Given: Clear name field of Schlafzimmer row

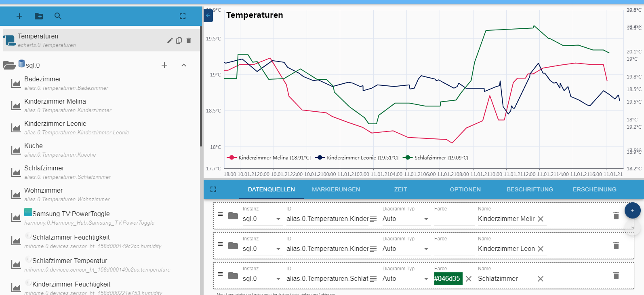Looking at the screenshot, I should coord(541,279).
